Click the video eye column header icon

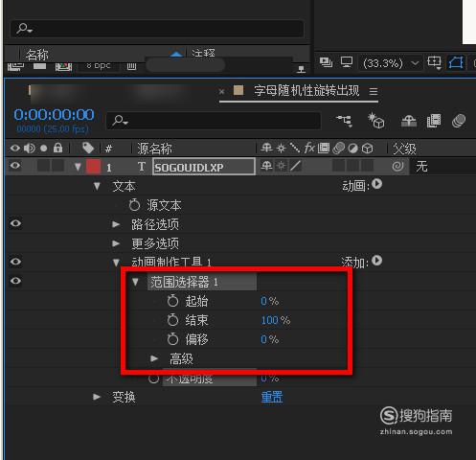(15, 148)
